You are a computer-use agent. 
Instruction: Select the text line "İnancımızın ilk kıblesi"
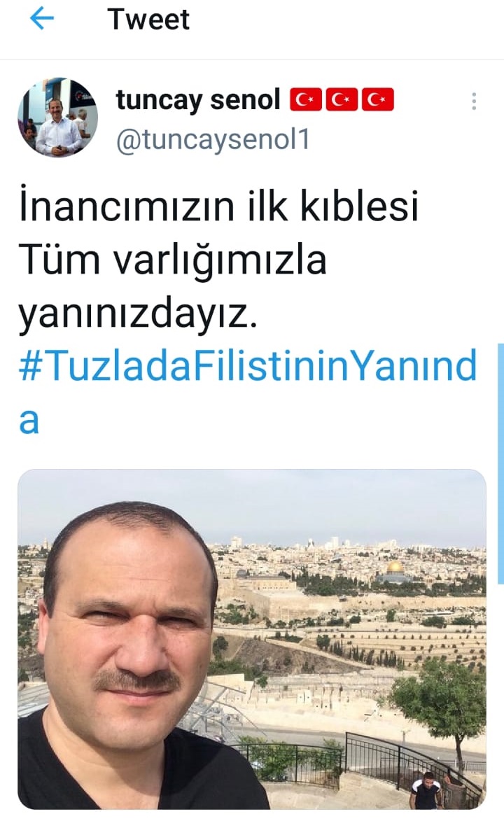click(x=218, y=205)
